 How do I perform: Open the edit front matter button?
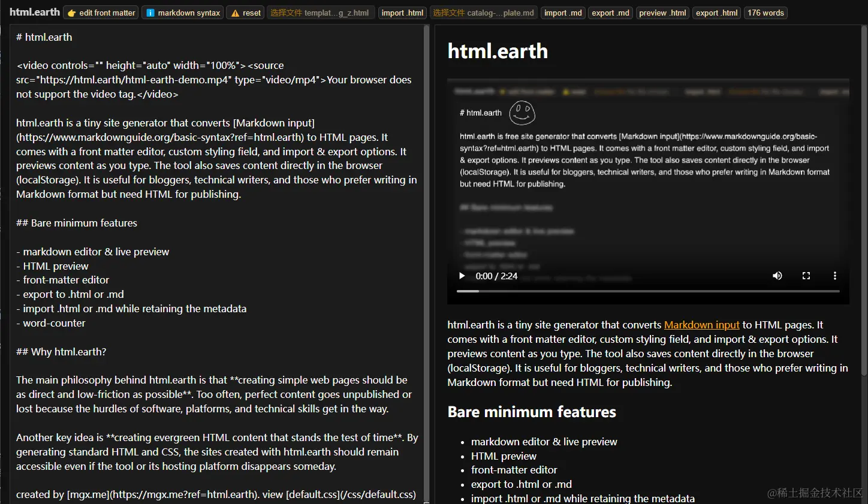(101, 13)
